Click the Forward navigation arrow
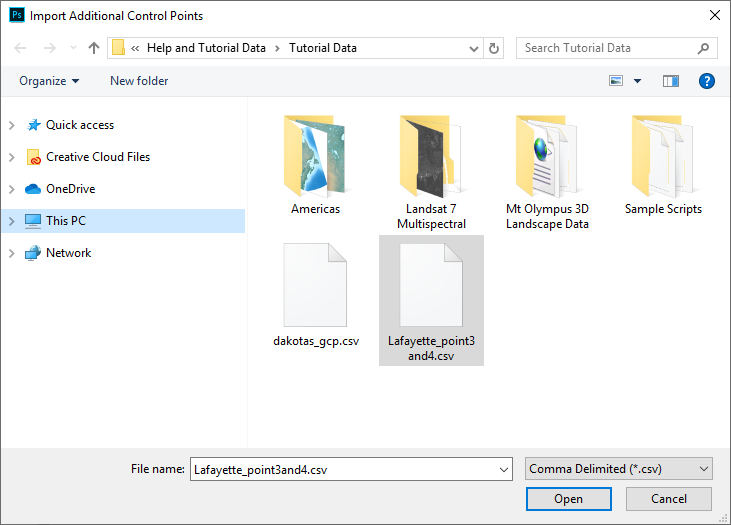 pos(49,48)
